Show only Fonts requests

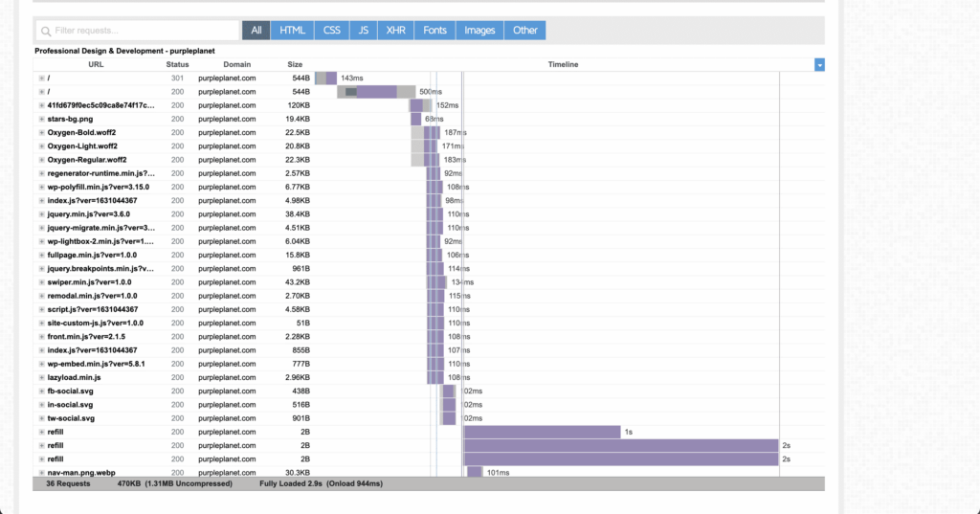pos(434,31)
